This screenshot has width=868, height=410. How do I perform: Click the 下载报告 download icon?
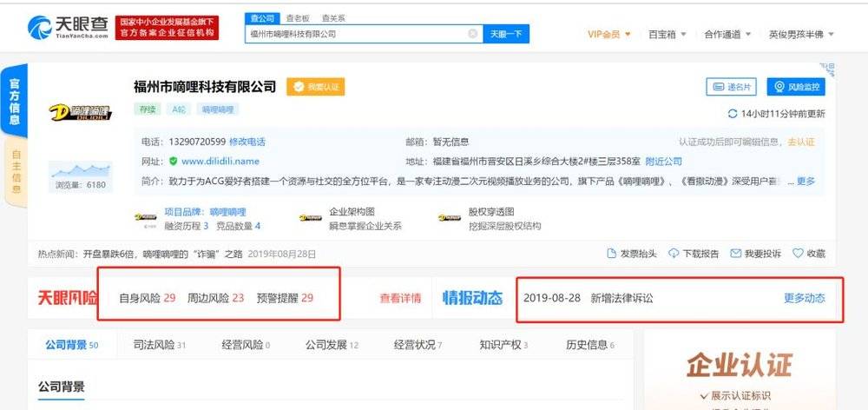click(674, 254)
